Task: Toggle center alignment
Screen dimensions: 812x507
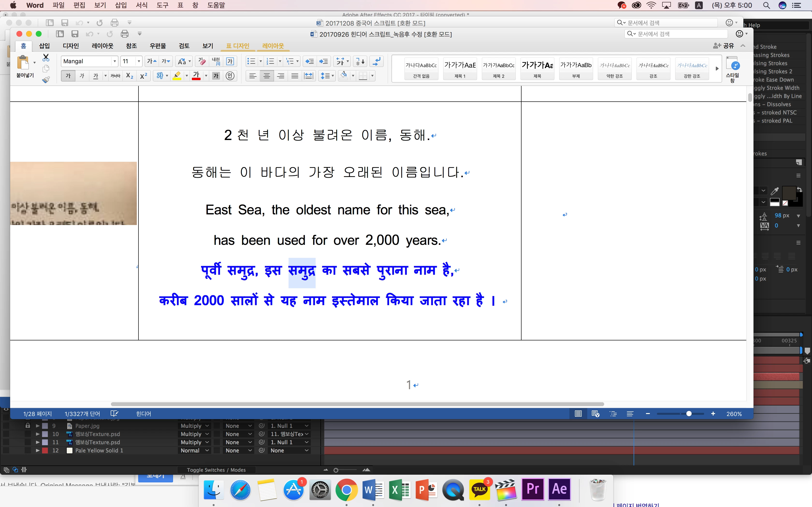Action: (267, 76)
